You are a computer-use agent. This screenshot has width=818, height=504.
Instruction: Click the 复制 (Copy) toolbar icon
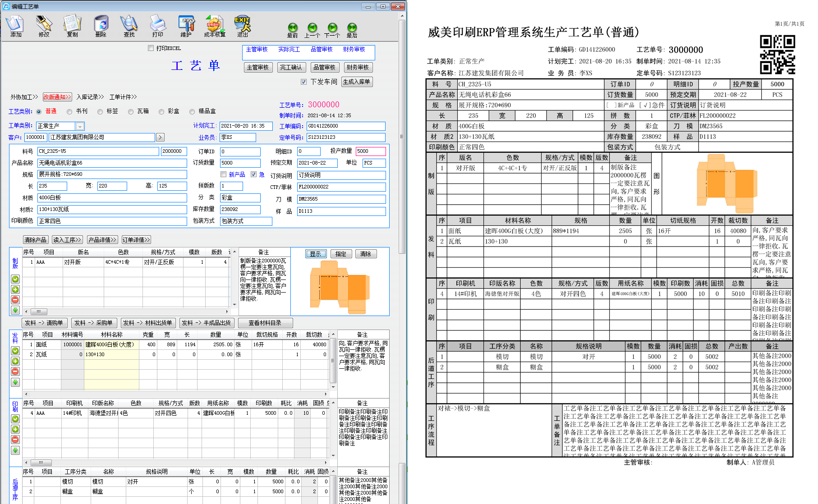click(73, 26)
